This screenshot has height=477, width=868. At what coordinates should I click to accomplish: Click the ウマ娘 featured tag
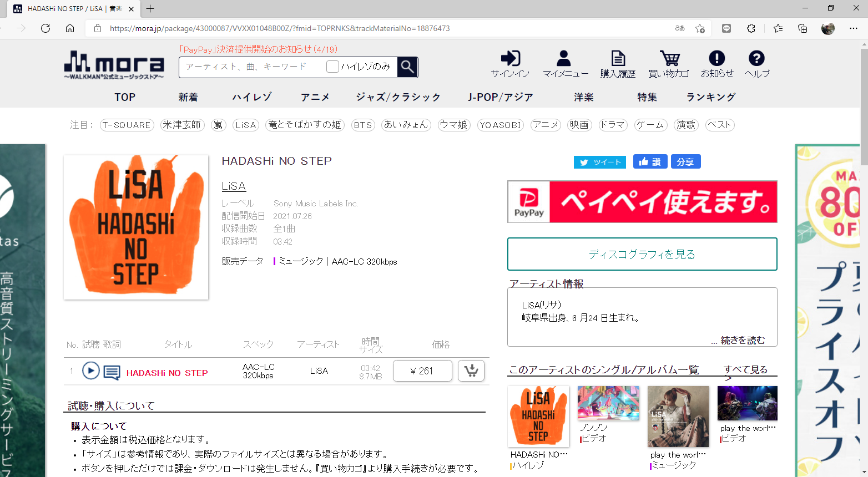tap(454, 125)
